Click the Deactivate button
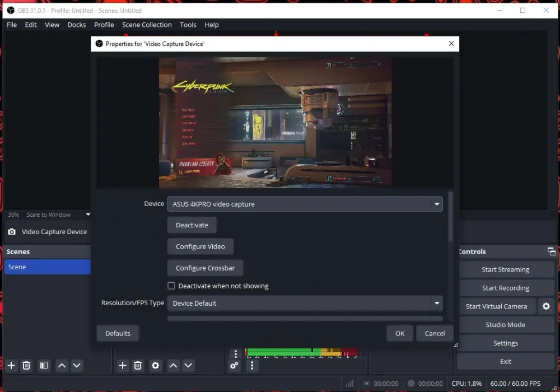 pos(192,225)
